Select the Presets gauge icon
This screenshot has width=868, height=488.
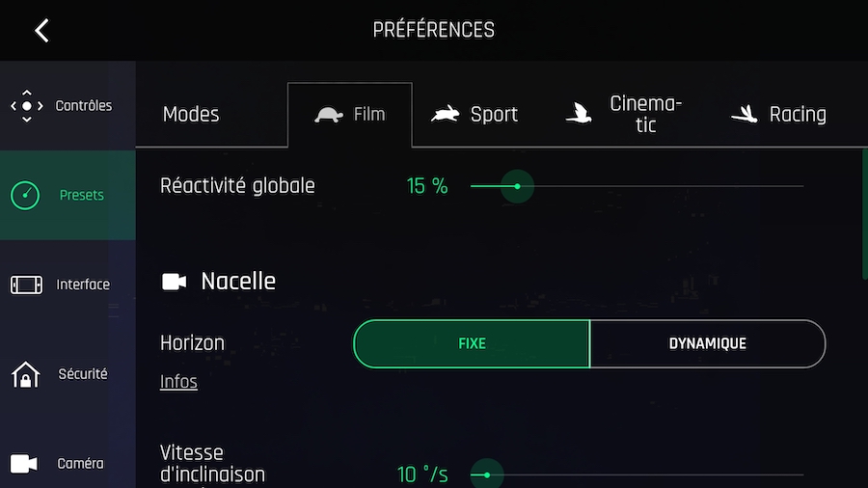pos(25,196)
